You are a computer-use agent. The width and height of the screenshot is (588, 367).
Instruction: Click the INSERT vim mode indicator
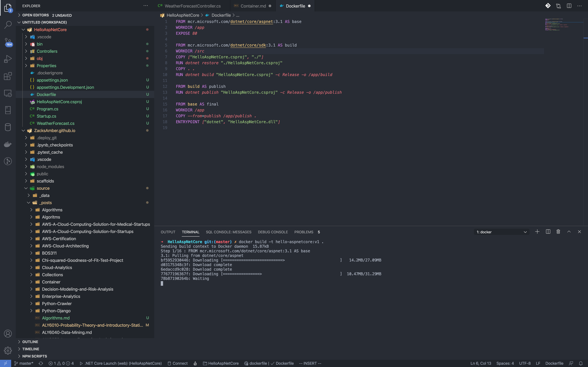[x=310, y=363]
